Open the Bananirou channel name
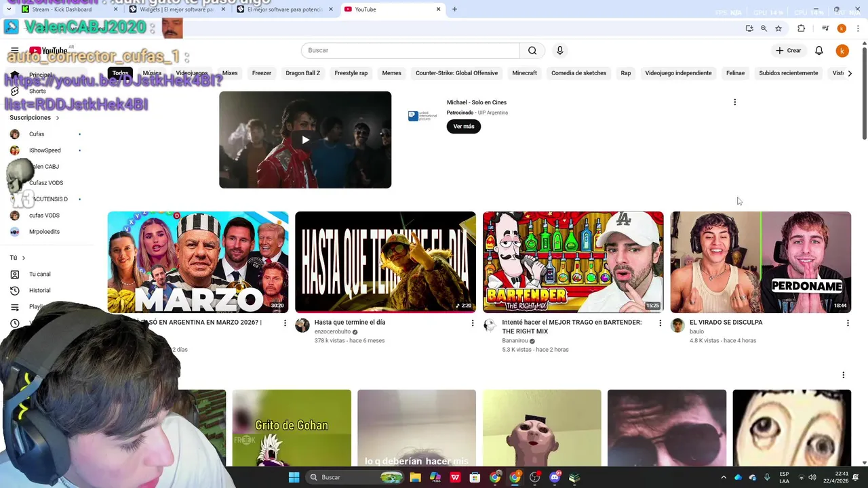This screenshot has height=488, width=868. [x=515, y=341]
